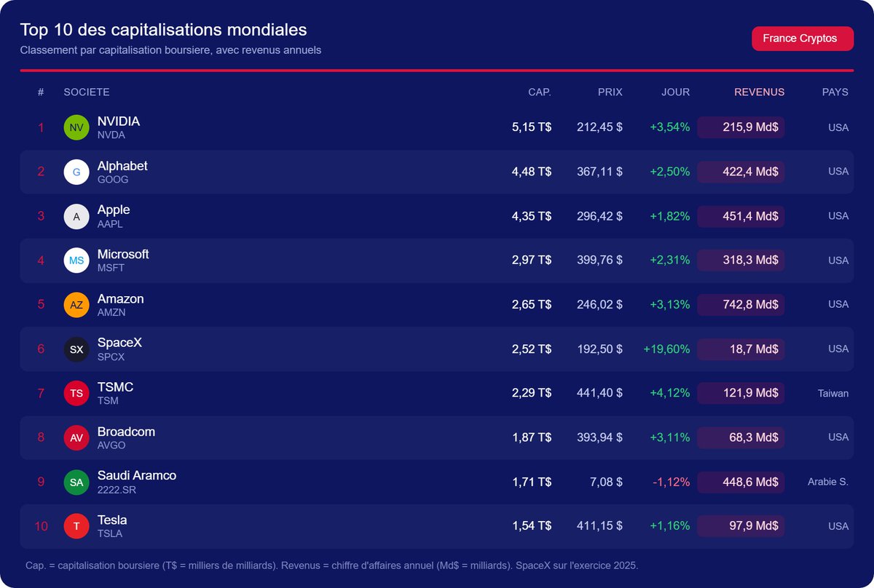Viewport: 874px width, 588px height.
Task: Select the Broadcom company name
Action: 126,432
